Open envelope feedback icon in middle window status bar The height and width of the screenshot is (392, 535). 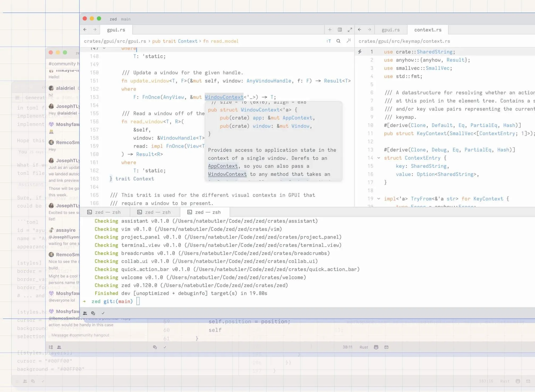[x=387, y=347]
